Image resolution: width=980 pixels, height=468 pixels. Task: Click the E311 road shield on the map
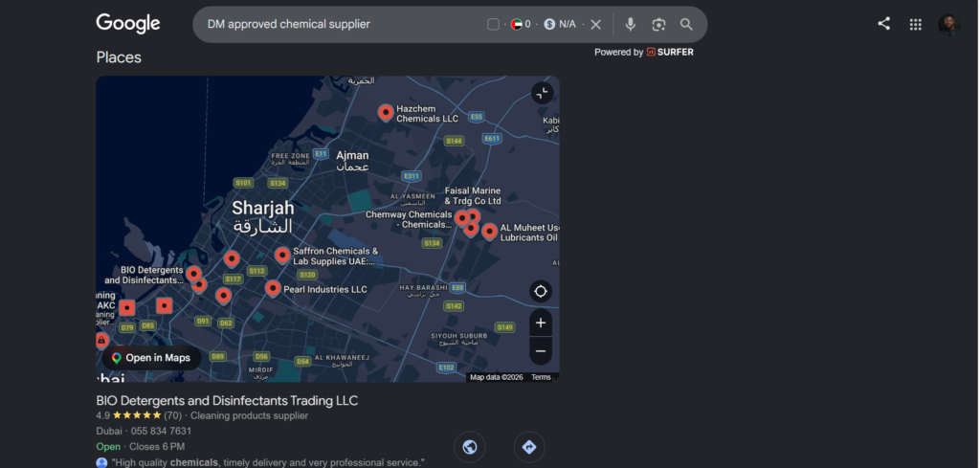tap(411, 176)
